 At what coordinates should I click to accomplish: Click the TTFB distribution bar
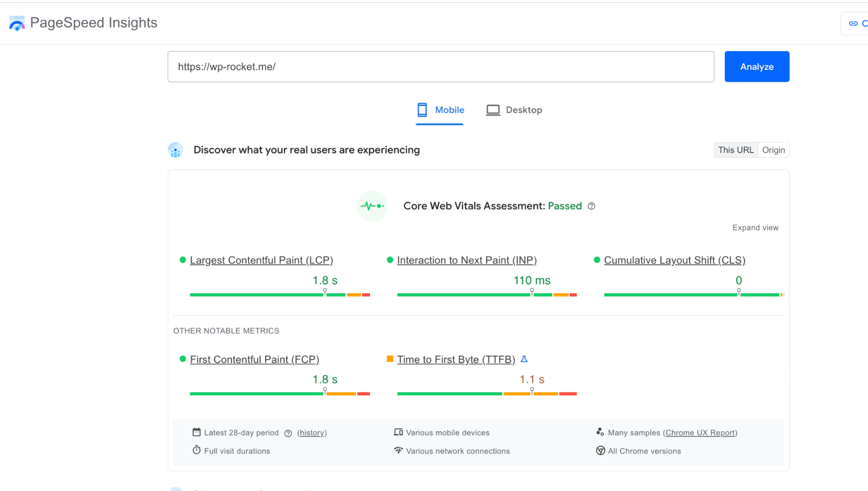pyautogui.click(x=487, y=394)
